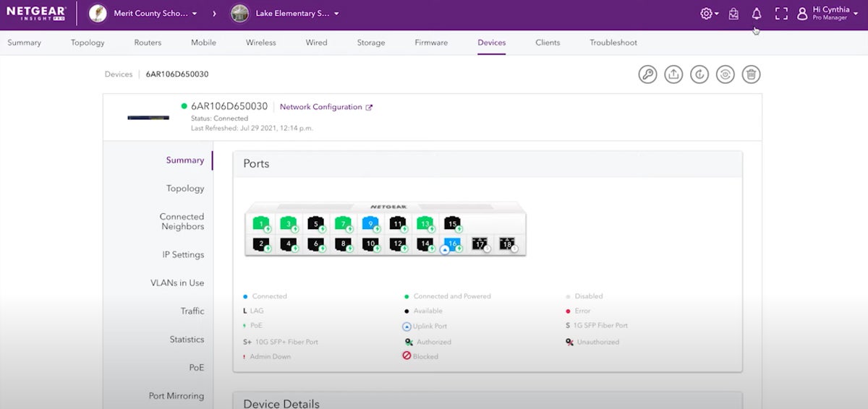Click the share/export device icon
Image resolution: width=868 pixels, height=409 pixels.
click(673, 74)
